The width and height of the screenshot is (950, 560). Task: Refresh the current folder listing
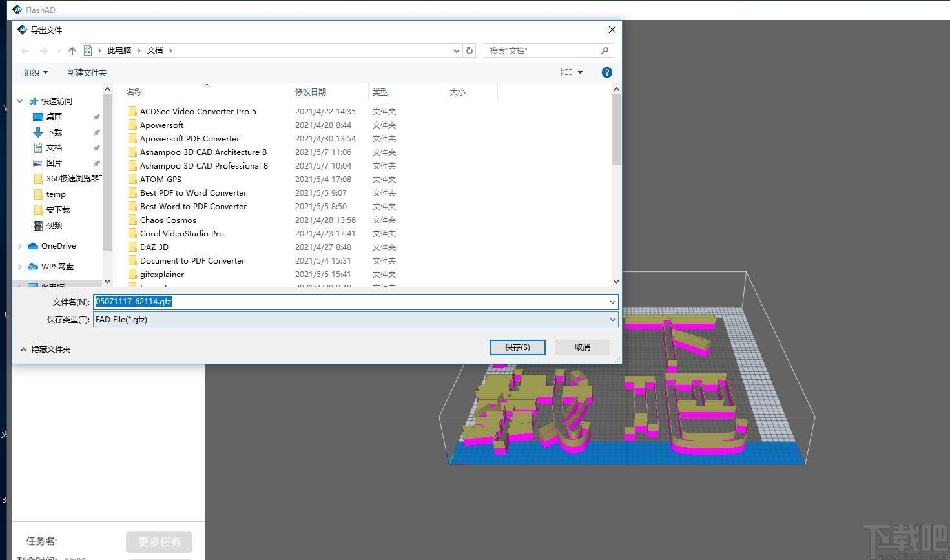point(470,50)
